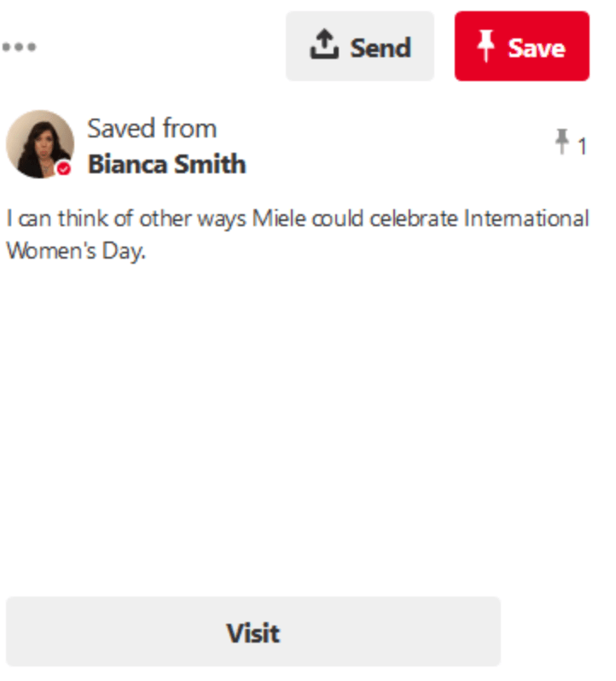Open the Bianca Smith profile link
Screen dimensions: 616x681
pos(166,164)
